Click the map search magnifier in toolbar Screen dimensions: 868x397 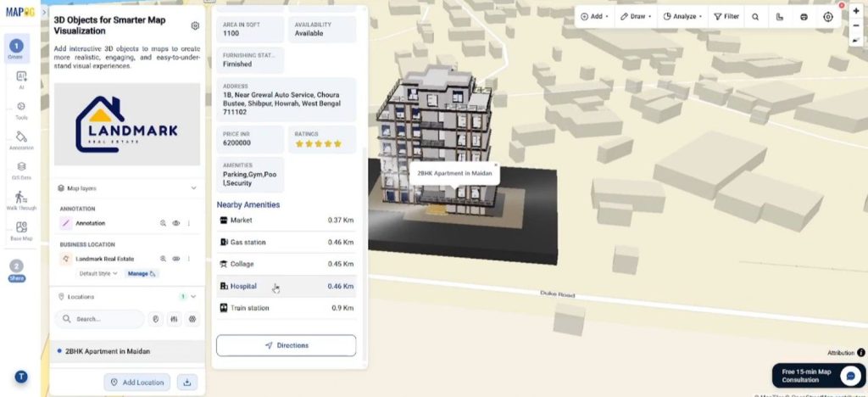click(x=755, y=17)
